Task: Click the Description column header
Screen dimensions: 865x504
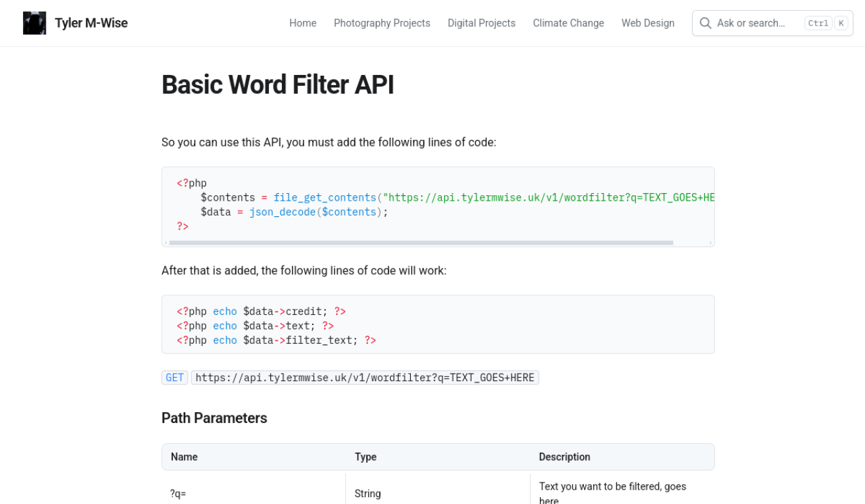Action: coord(564,457)
